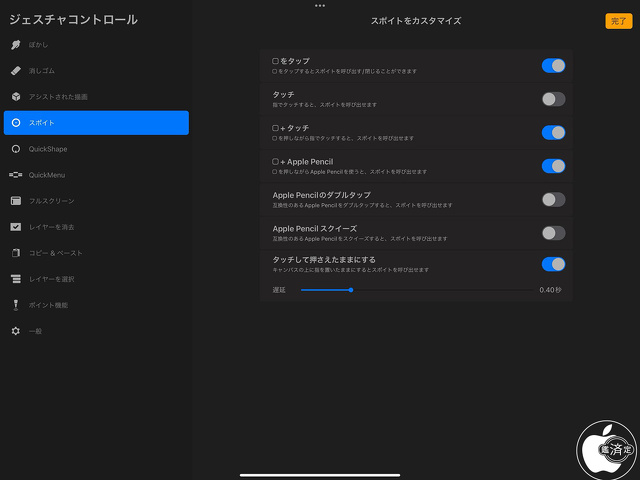Click the スポイト eyedropper circle icon
The image size is (640, 480).
[16, 123]
